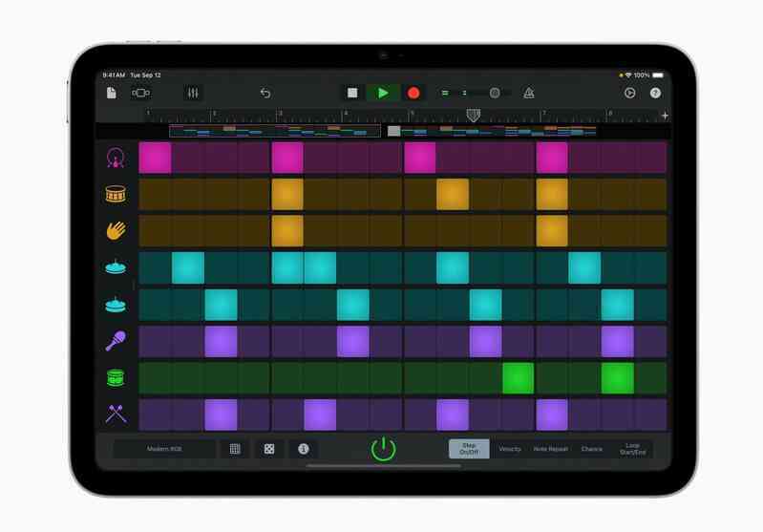This screenshot has width=763, height=532.
Task: Turn off lower hi-hat row step 7
Action: [353, 305]
